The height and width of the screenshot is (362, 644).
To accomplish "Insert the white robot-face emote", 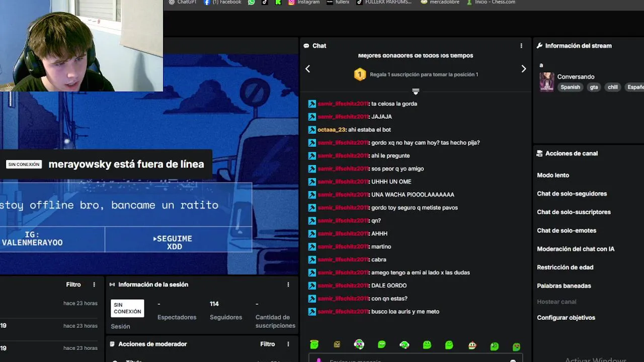I will coord(472,345).
